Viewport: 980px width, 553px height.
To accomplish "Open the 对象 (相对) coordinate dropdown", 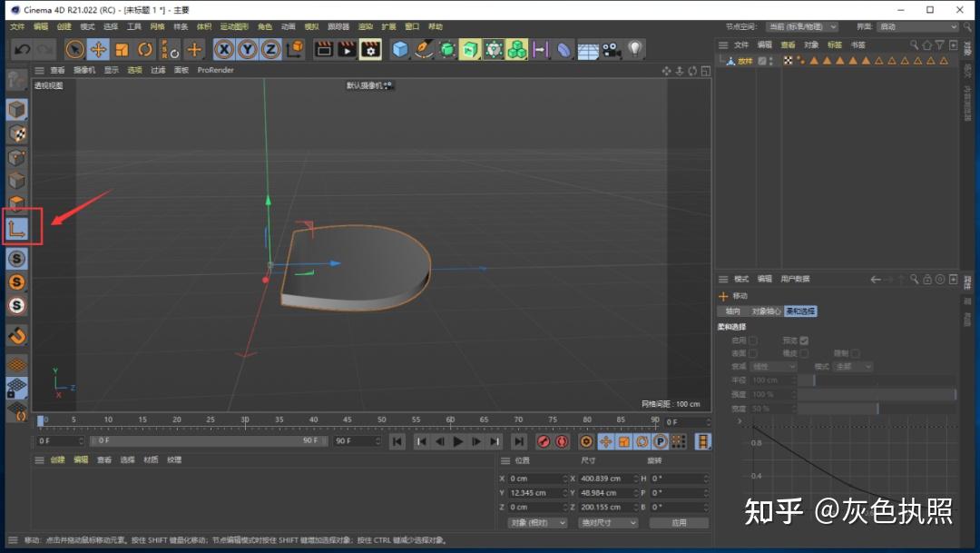I will click(x=537, y=523).
